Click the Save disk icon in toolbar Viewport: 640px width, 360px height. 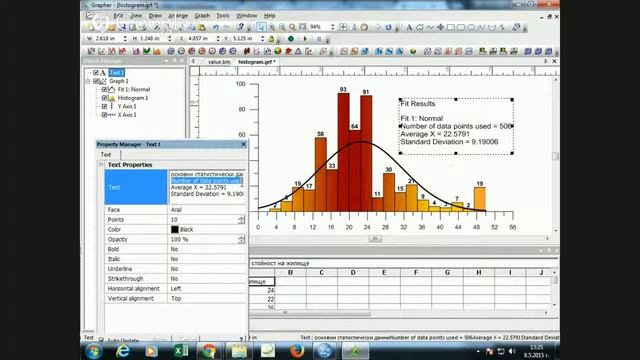(x=122, y=27)
